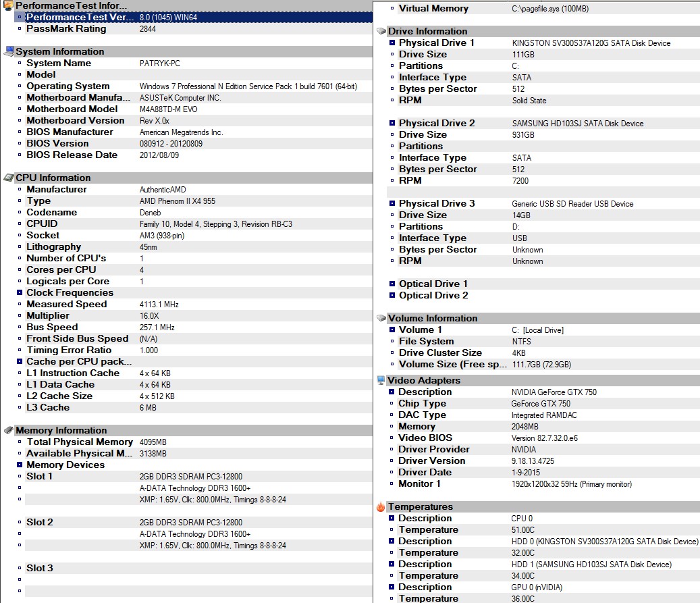Select the Operating System row

coord(198,86)
